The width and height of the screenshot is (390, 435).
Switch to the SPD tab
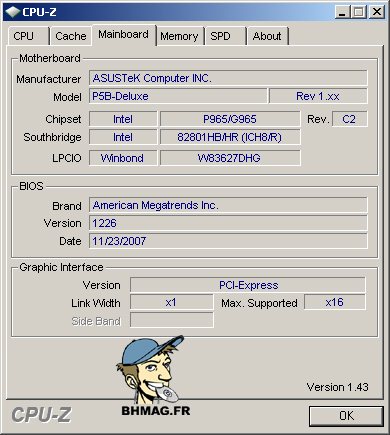(x=225, y=36)
